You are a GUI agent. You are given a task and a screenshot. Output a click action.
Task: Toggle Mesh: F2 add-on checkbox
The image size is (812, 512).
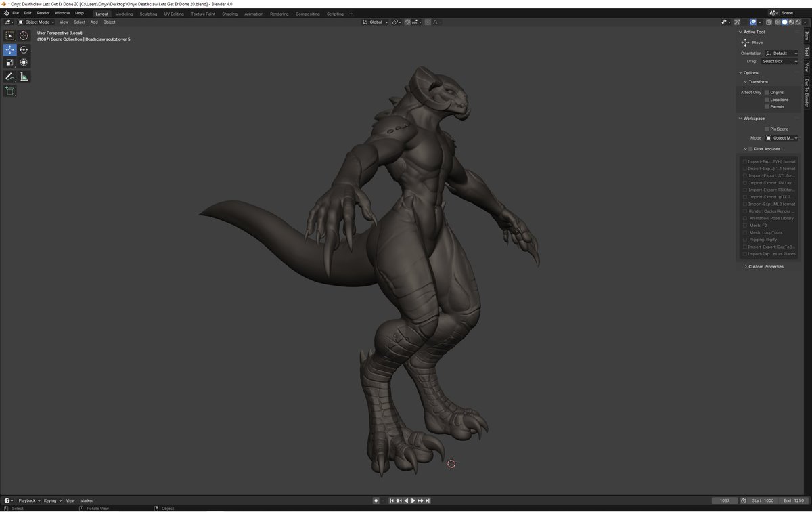(x=745, y=226)
